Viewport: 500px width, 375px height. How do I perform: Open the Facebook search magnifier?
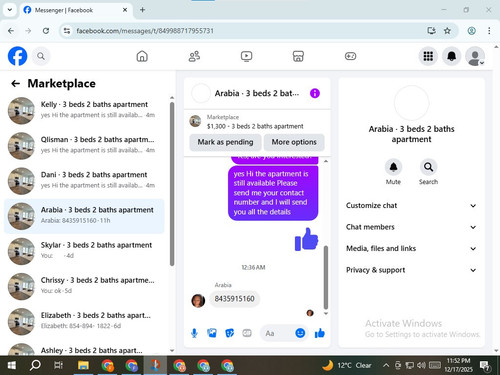tap(41, 56)
